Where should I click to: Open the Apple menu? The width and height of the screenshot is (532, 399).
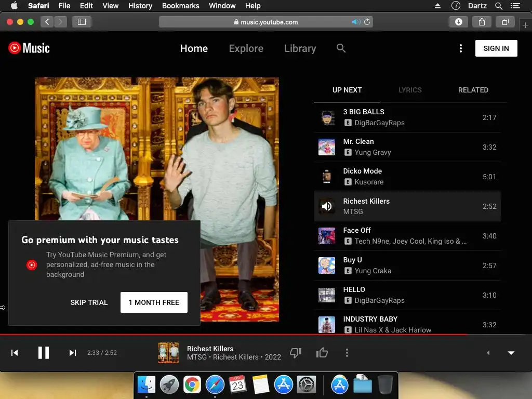[x=14, y=6]
